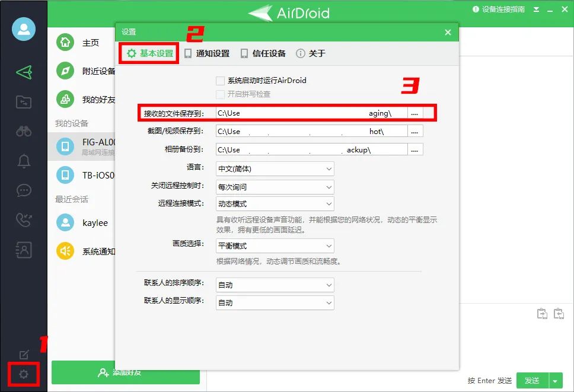Screen dimensions: 574x392
Task: Open the notifications bell icon
Action: pyautogui.click(x=23, y=161)
